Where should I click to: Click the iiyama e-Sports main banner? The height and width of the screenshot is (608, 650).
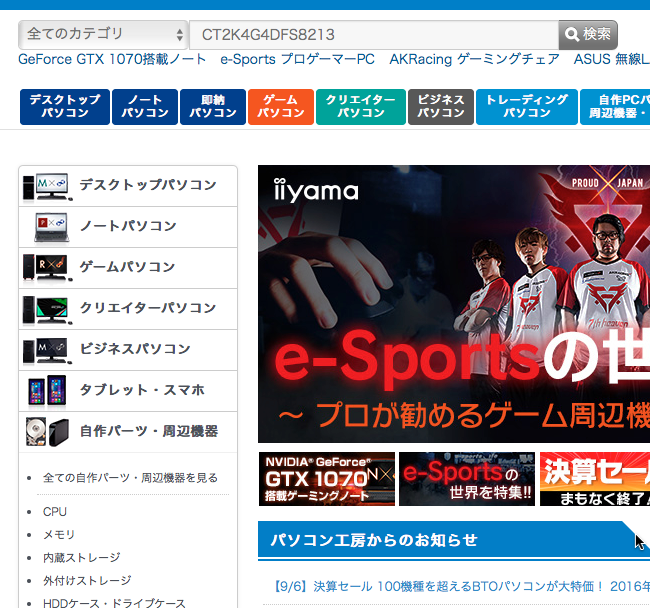[x=454, y=304]
